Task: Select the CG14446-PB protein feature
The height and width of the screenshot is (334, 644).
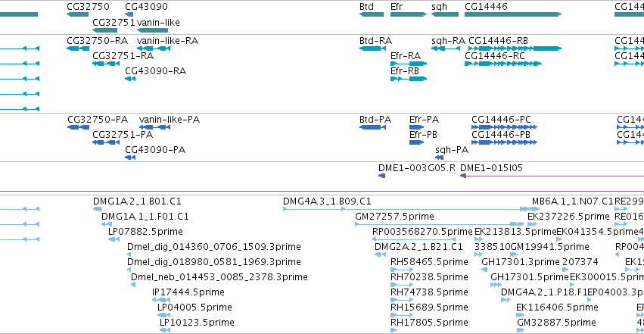Action: pyautogui.click(x=504, y=142)
